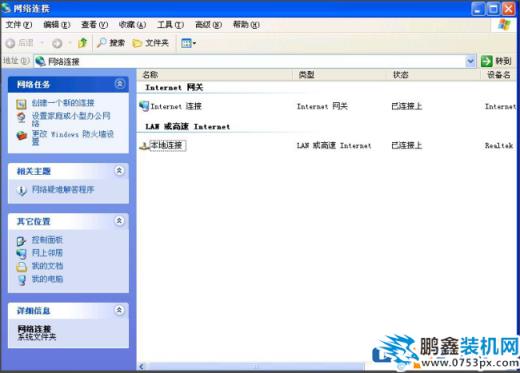
Task: Close the 网络连接 window
Action: (x=509, y=9)
